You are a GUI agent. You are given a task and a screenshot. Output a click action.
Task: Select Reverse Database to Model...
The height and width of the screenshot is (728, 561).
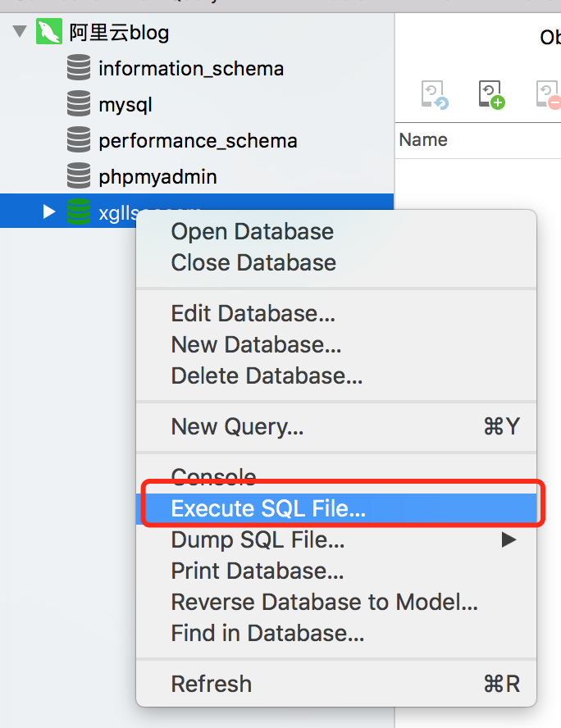click(x=336, y=602)
